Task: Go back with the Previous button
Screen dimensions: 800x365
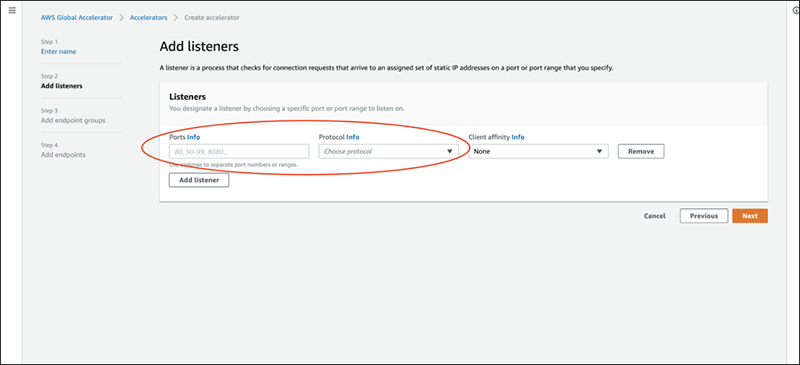Action: coord(704,216)
